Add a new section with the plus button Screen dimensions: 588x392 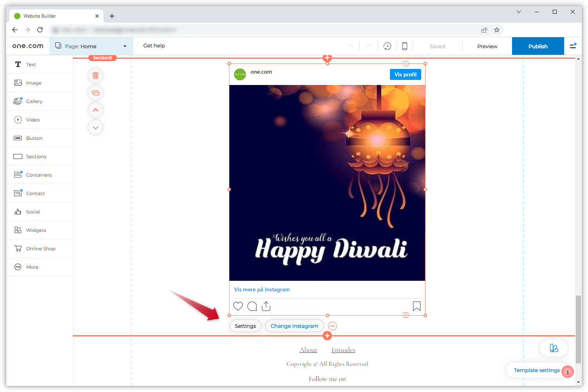327,336
